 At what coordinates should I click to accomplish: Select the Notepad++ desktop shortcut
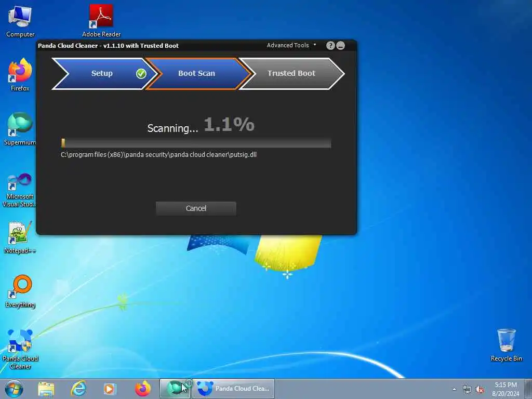click(20, 237)
